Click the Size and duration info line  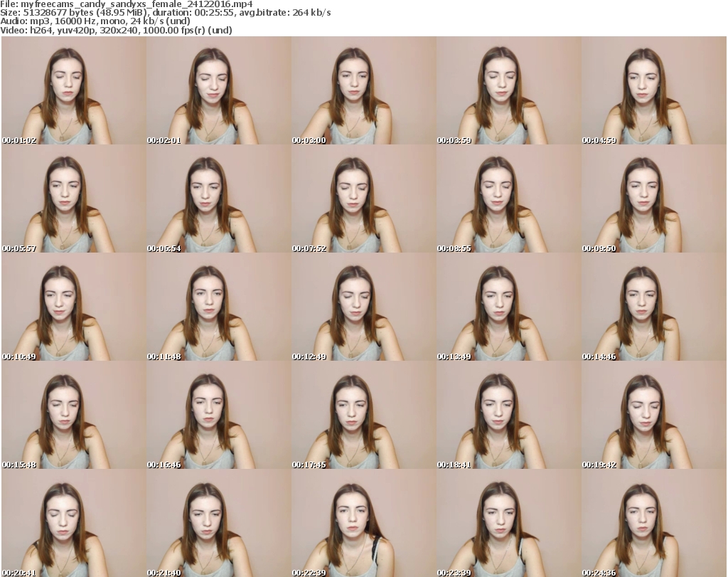click(165, 13)
